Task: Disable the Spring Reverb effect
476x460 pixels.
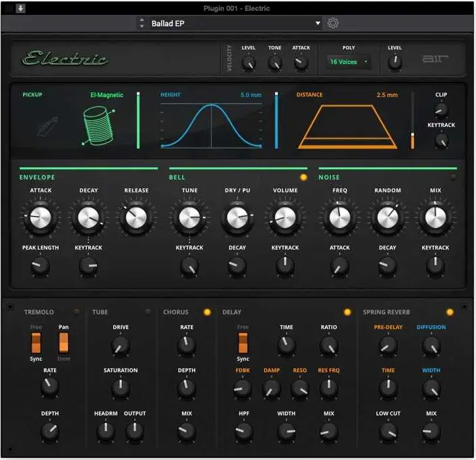Action: pos(450,312)
